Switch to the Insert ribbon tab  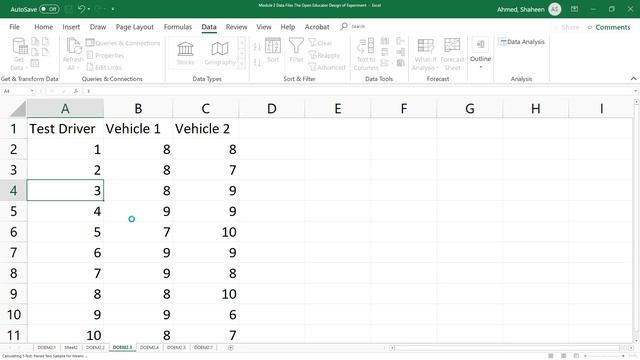71,27
